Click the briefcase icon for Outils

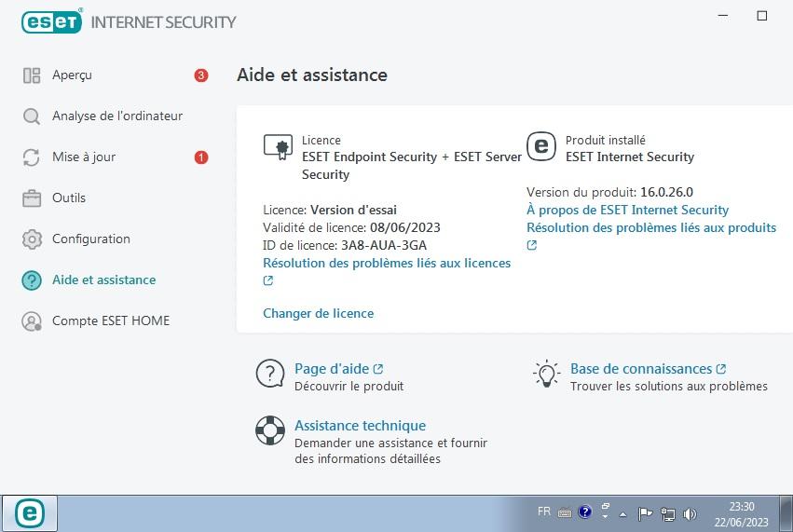coord(32,198)
